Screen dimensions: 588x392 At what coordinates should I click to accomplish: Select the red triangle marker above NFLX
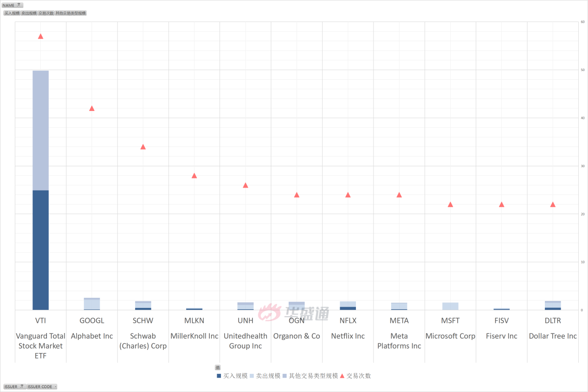point(348,195)
